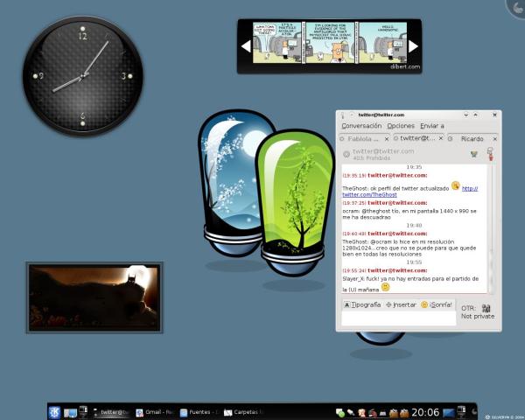Open the Opciones menu
The image size is (525, 420).
coord(401,126)
